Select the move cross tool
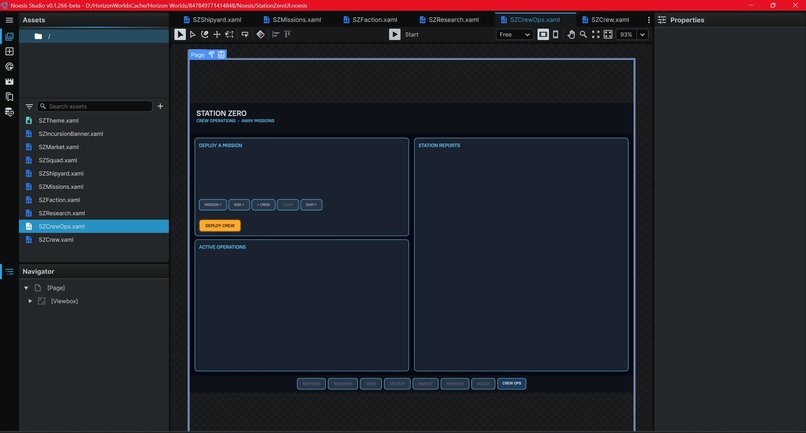The height and width of the screenshot is (433, 806). pyautogui.click(x=217, y=34)
